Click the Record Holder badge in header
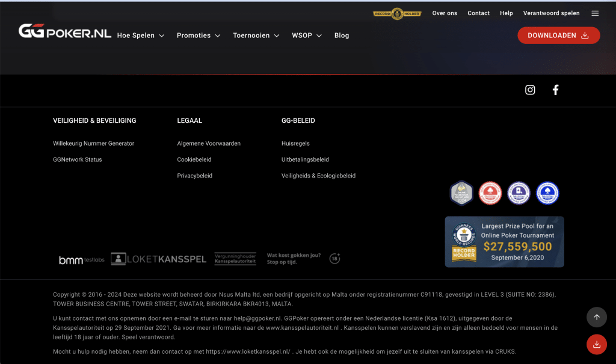616x364 pixels. pos(397,14)
